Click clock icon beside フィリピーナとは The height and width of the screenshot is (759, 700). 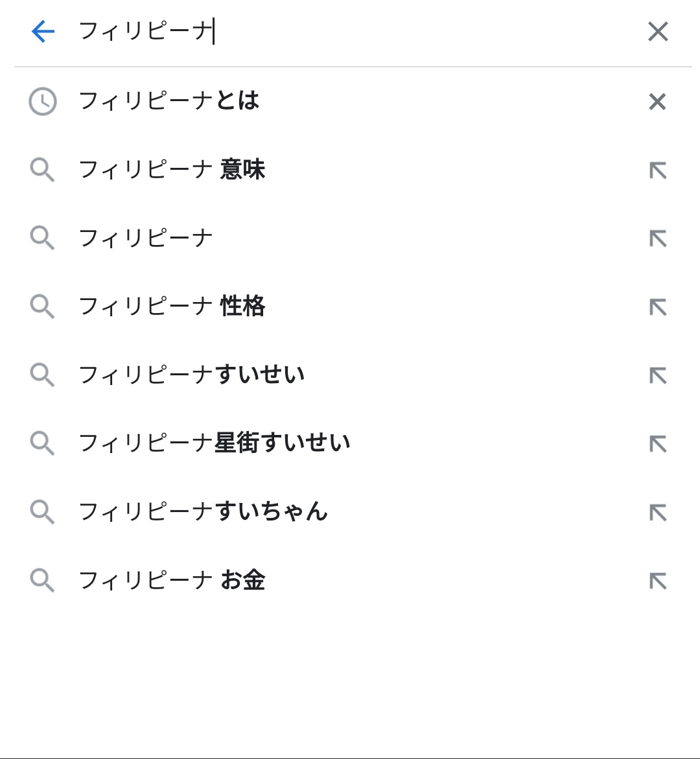tap(43, 102)
